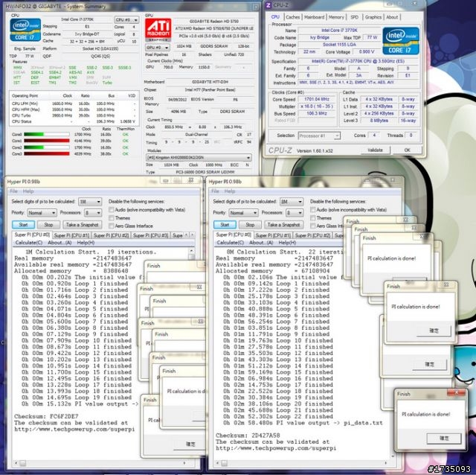Toggle Themes checkbox in left Hyper PI
Image resolution: width=476 pixels, height=475 pixels.
(112, 218)
